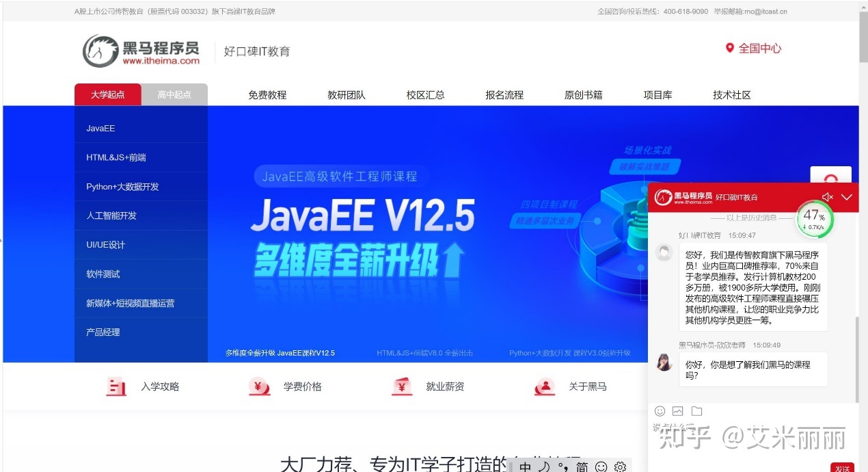Click the 就业薪资 icon

pyautogui.click(x=402, y=386)
